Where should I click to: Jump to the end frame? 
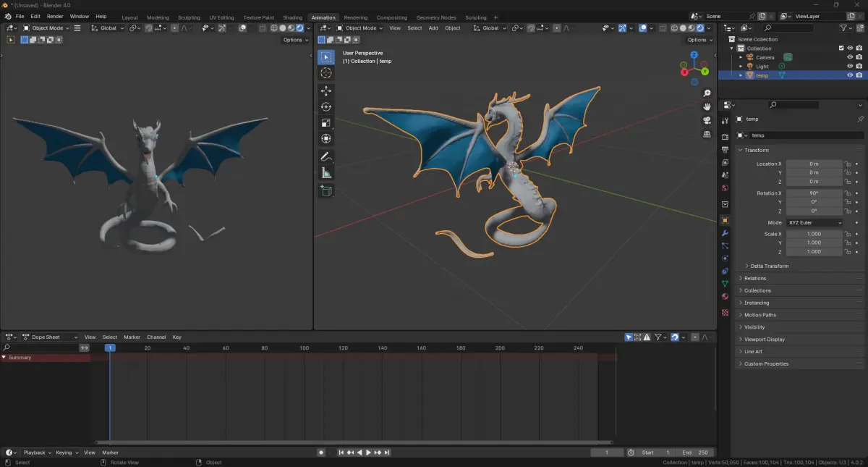coord(387,453)
